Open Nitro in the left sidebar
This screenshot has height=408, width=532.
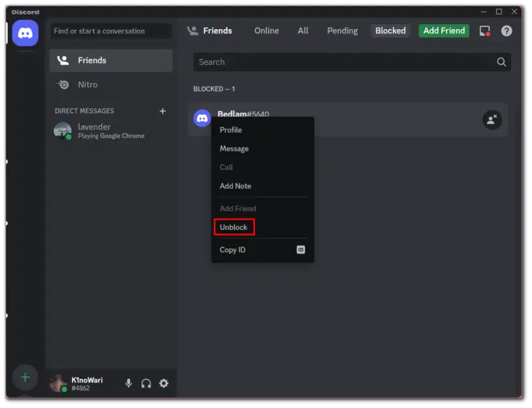coord(112,85)
